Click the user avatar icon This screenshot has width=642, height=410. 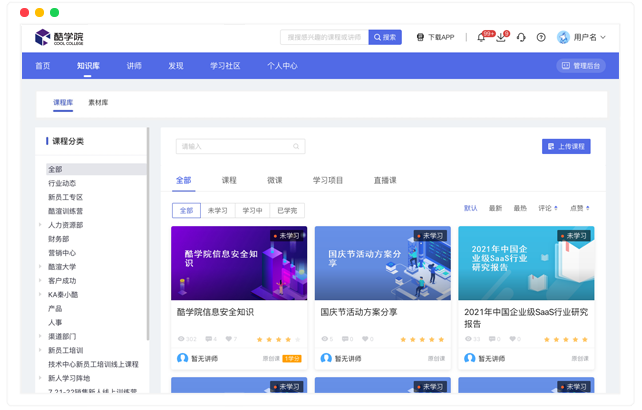[563, 37]
